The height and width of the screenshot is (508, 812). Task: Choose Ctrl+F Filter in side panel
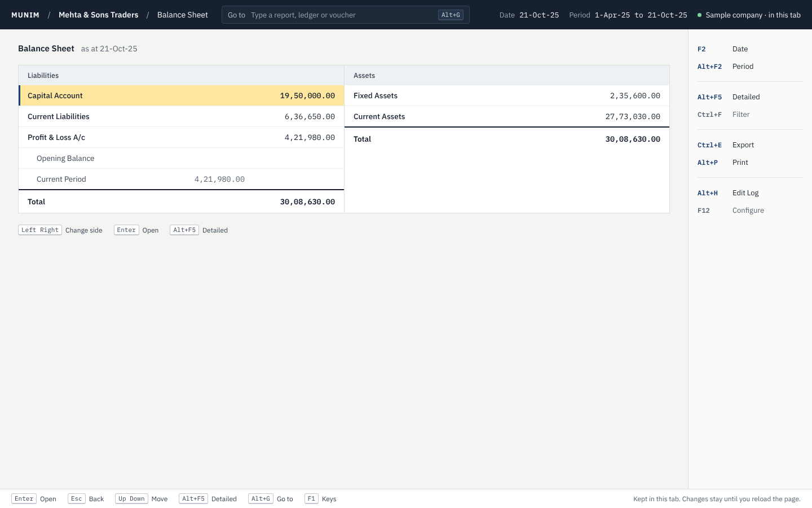(x=750, y=115)
